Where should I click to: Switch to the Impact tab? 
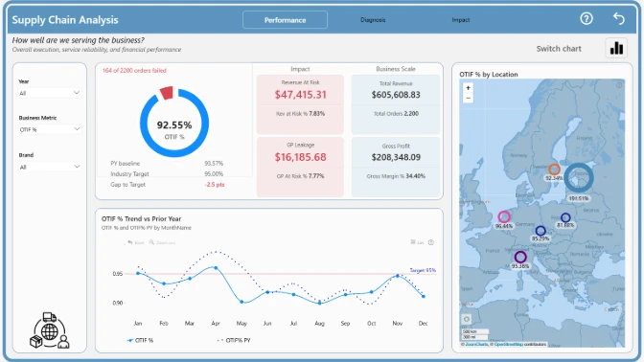[460, 20]
